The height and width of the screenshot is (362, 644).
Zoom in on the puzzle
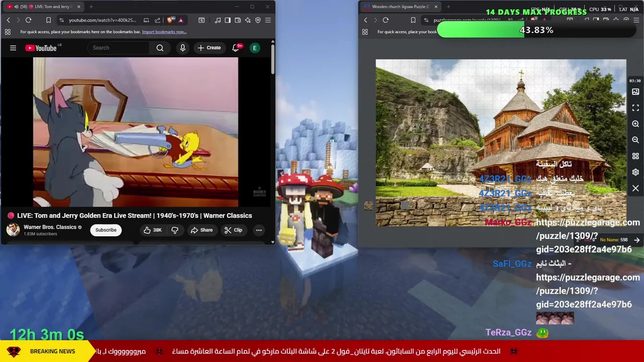click(x=635, y=124)
